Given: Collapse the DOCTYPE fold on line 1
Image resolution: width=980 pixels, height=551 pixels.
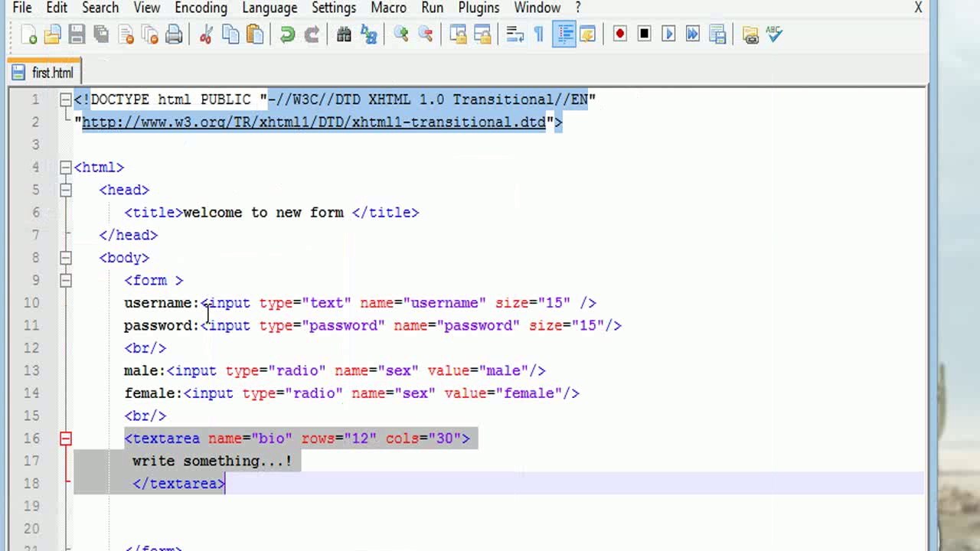Looking at the screenshot, I should pyautogui.click(x=66, y=99).
